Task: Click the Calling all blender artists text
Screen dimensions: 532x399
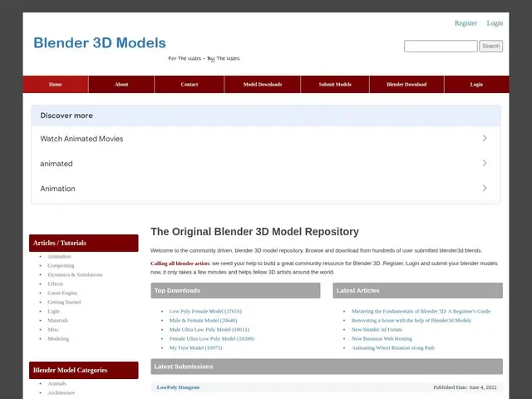Action: 180,264
